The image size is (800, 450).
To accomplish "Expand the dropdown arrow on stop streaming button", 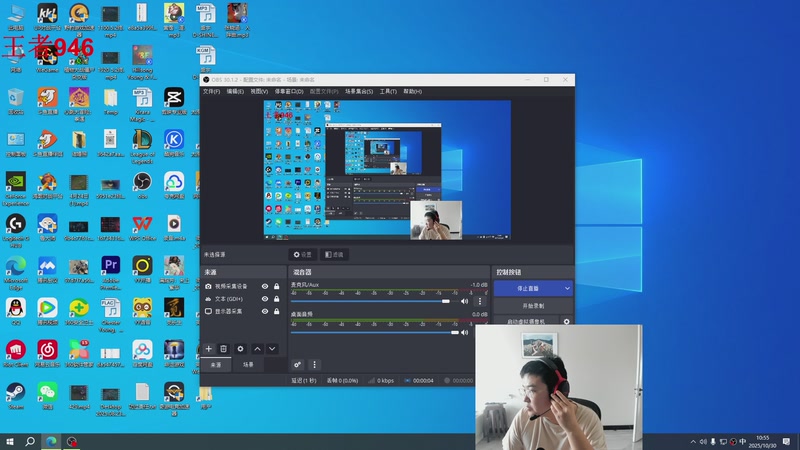I will pos(567,288).
